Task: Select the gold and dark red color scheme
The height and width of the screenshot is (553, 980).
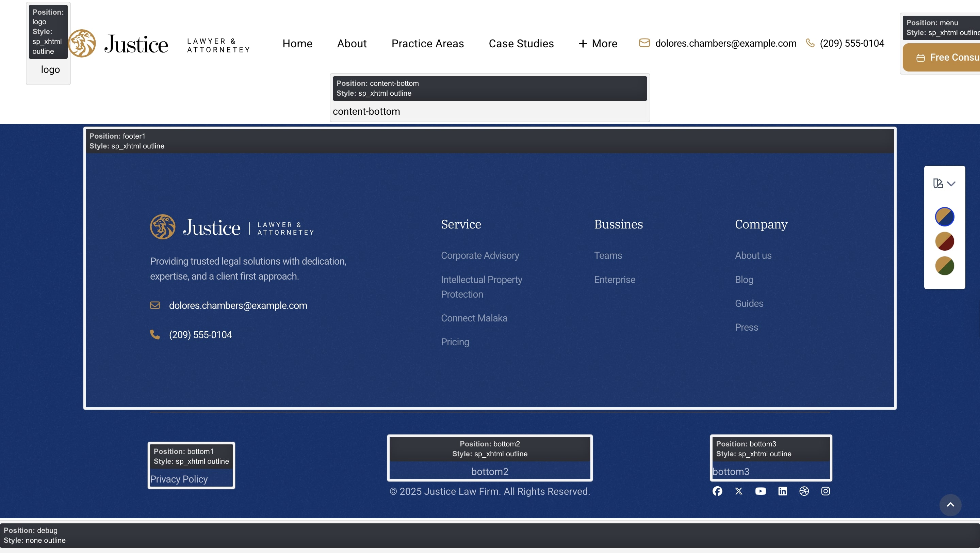Action: point(944,241)
